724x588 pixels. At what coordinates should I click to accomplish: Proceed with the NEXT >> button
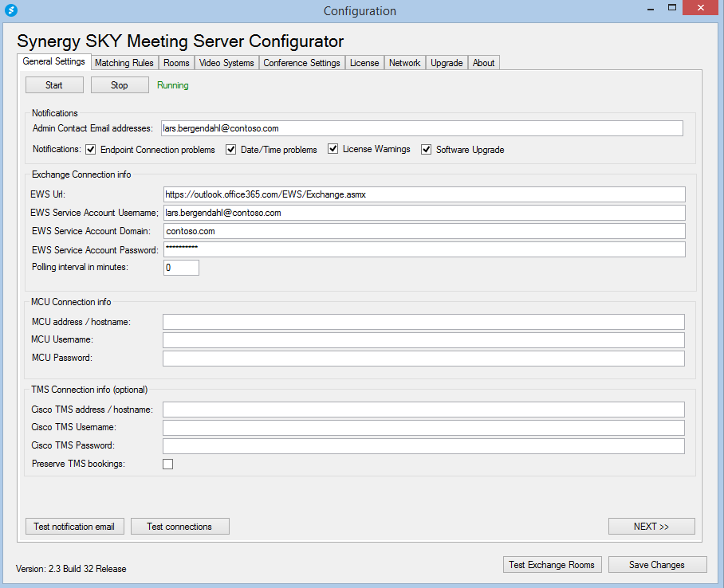point(651,527)
